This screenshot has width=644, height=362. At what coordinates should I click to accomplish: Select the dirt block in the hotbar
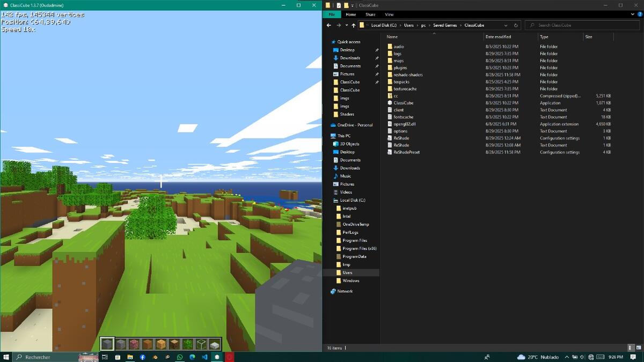point(148,344)
